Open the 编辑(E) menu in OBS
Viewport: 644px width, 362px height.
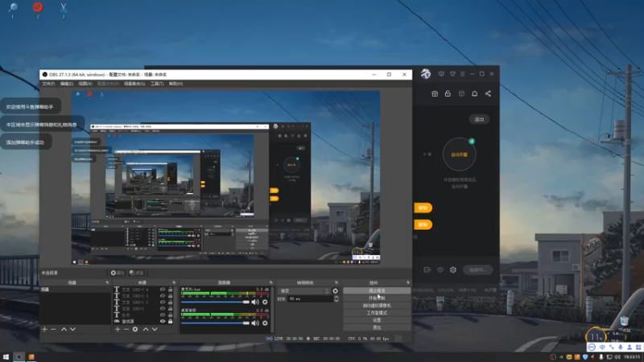[x=67, y=84]
